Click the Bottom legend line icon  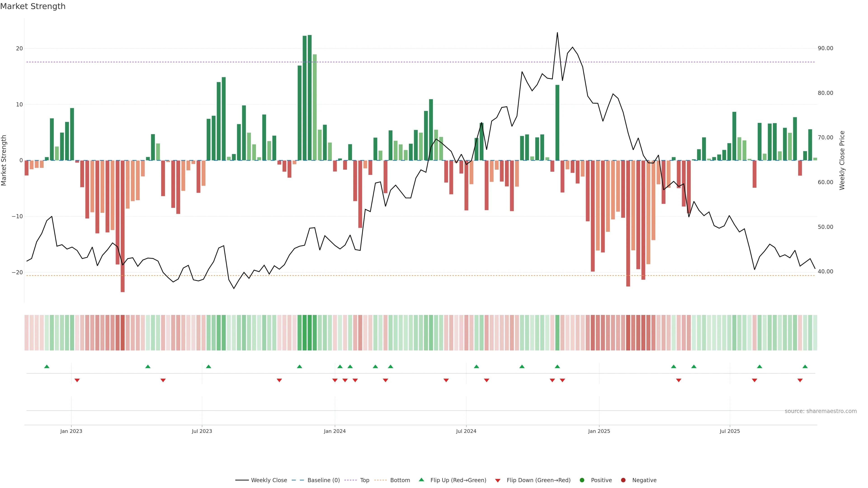(380, 480)
